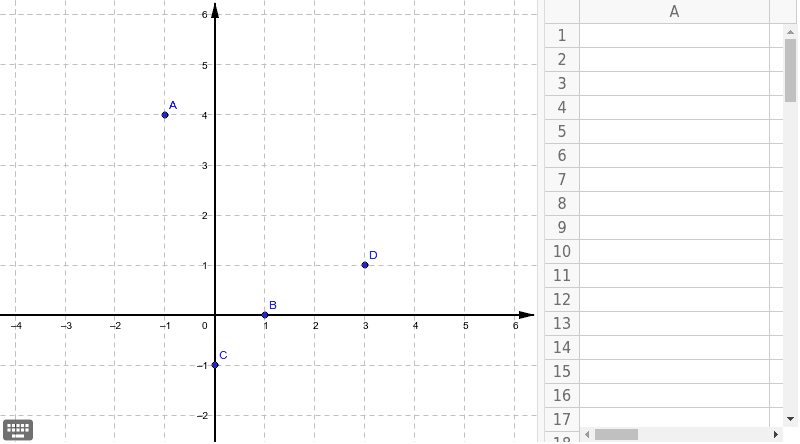Viewport: 800px width, 444px height.
Task: Click x-axis tick label −4
Action: 16,326
